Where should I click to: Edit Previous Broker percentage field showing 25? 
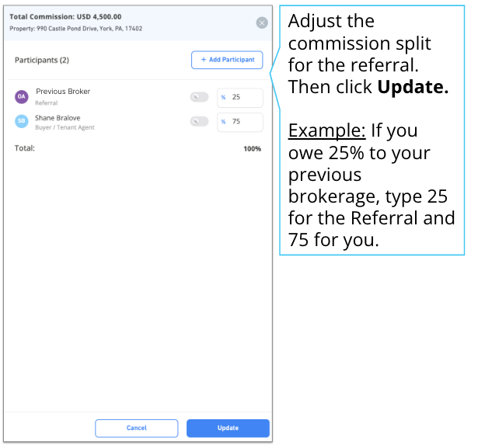pyautogui.click(x=240, y=98)
